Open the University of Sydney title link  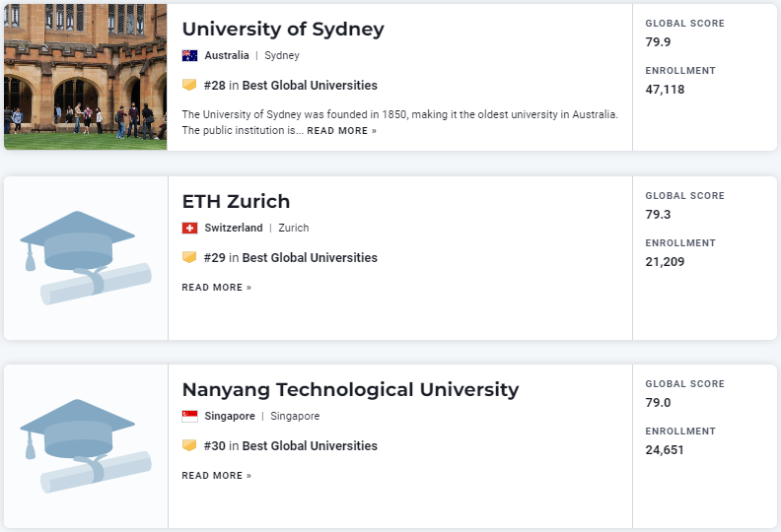coord(283,30)
